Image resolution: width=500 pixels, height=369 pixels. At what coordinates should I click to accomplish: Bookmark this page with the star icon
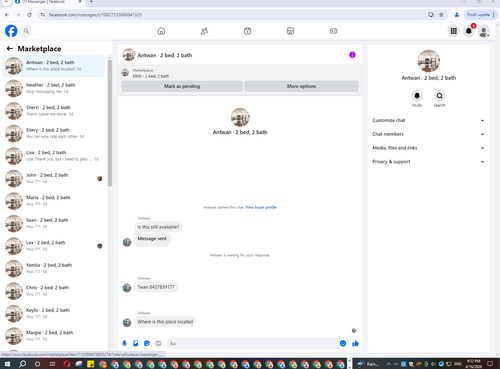pyautogui.click(x=441, y=15)
